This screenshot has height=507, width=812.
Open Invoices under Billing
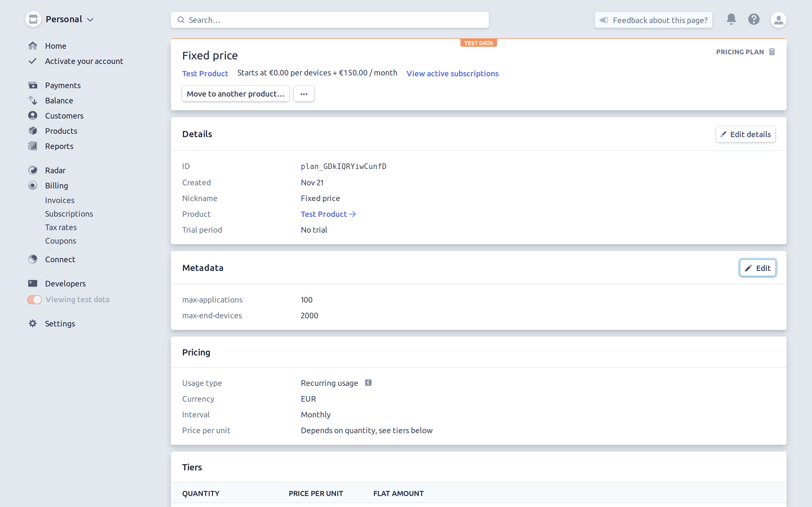(60, 200)
